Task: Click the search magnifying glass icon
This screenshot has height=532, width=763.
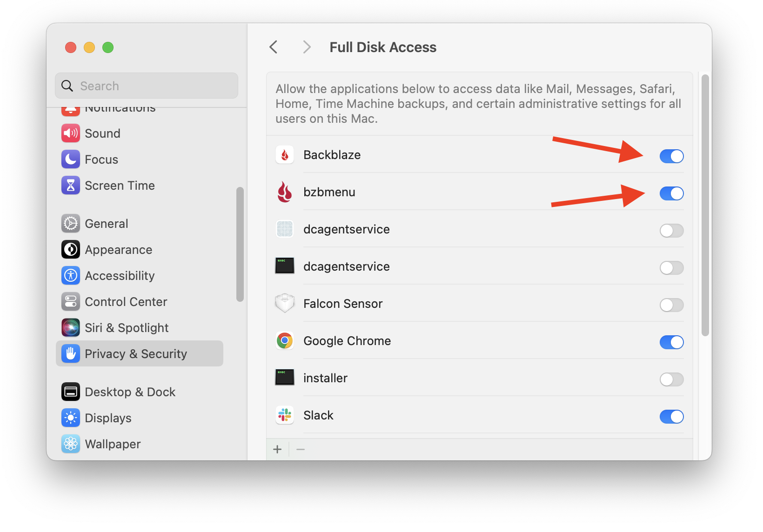Action: (67, 86)
